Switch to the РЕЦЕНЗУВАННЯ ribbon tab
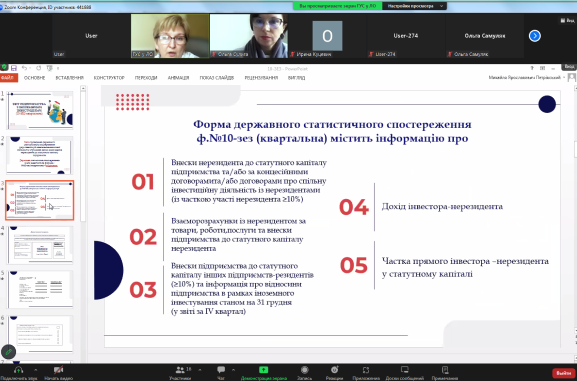This screenshot has width=577, height=381. coord(261,78)
